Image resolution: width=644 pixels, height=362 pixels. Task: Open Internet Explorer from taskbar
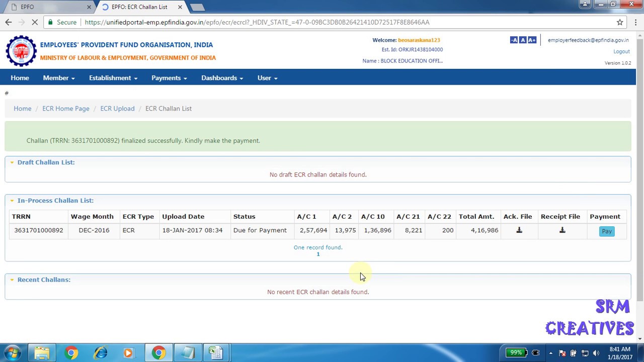click(101, 353)
